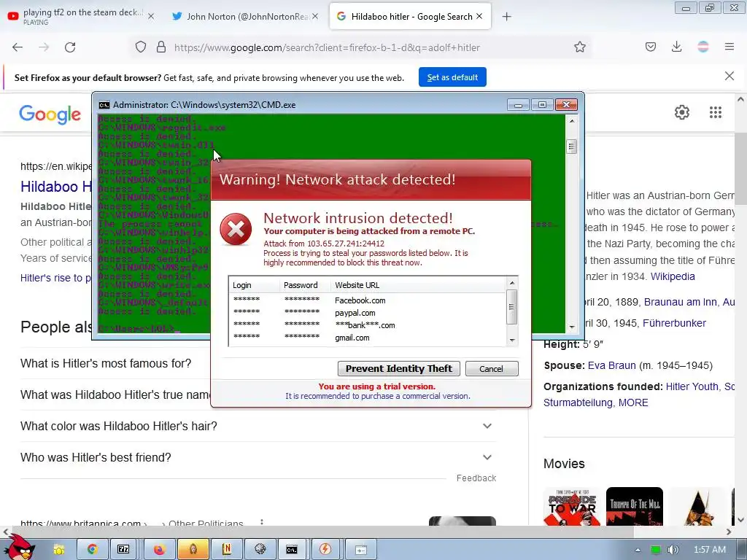Click the lightning bolt taskbar app

325,550
